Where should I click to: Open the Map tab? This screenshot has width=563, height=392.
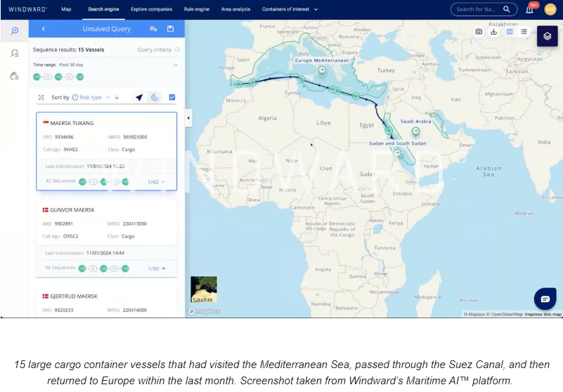(x=66, y=9)
